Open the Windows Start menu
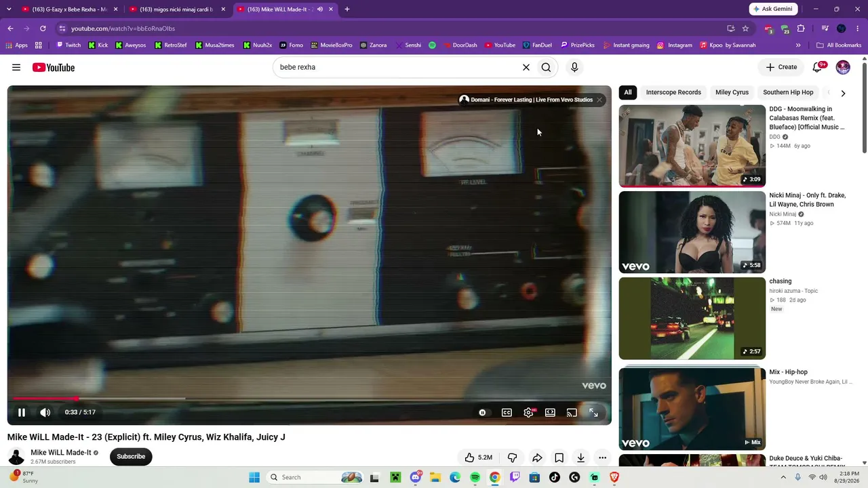The image size is (868, 488). pos(254,477)
